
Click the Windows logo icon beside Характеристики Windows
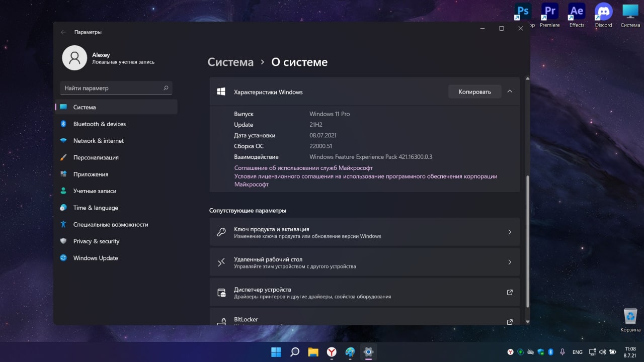pyautogui.click(x=221, y=92)
